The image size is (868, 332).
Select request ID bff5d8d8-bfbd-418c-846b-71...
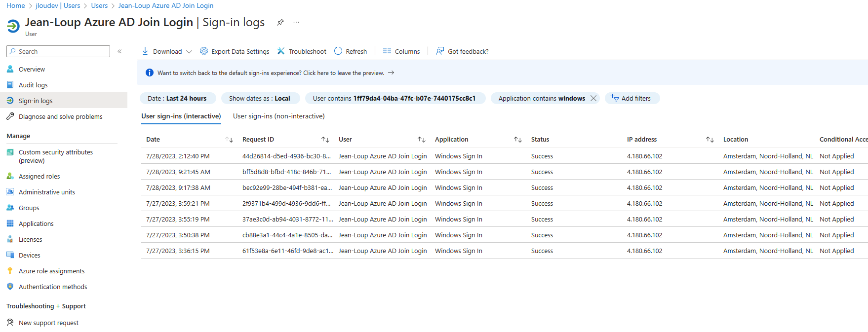287,172
